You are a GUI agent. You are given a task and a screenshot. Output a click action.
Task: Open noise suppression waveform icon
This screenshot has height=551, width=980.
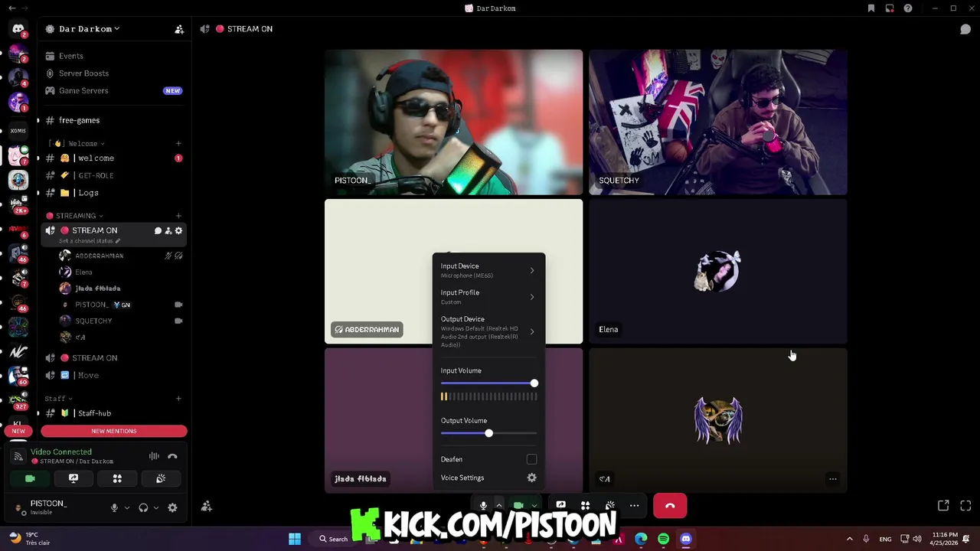tap(154, 456)
